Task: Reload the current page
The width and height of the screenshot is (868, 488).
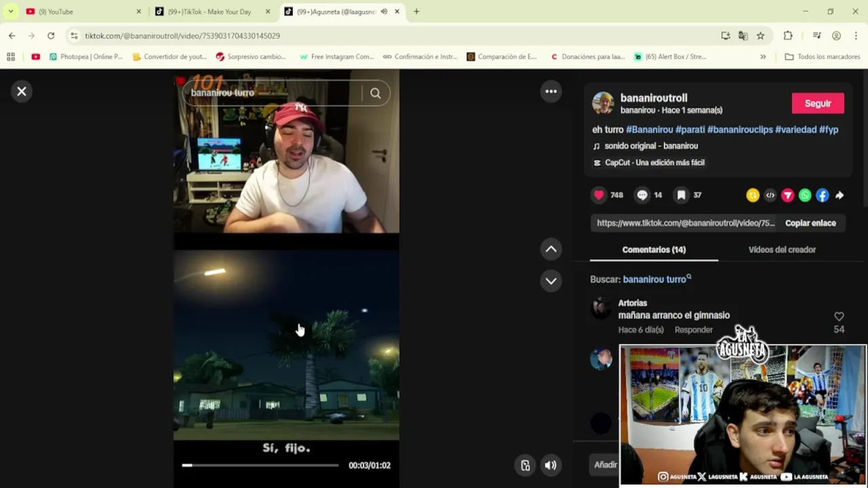Action: [x=51, y=36]
